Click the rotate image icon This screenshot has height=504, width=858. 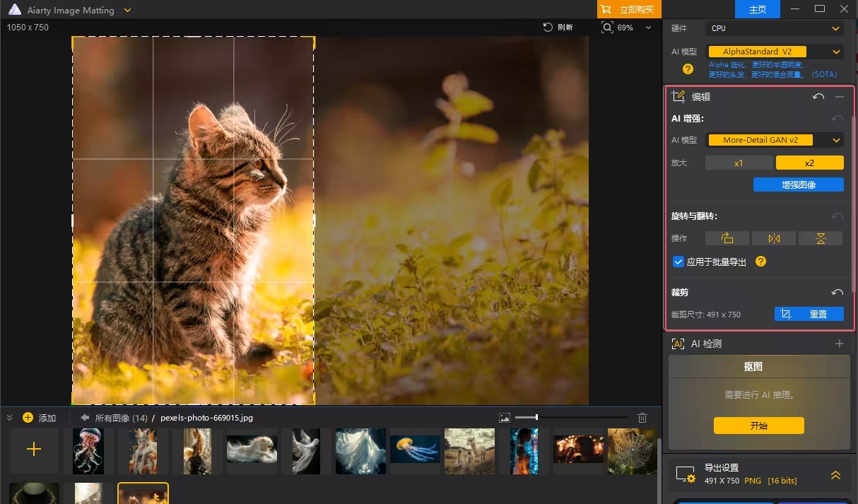pos(727,238)
